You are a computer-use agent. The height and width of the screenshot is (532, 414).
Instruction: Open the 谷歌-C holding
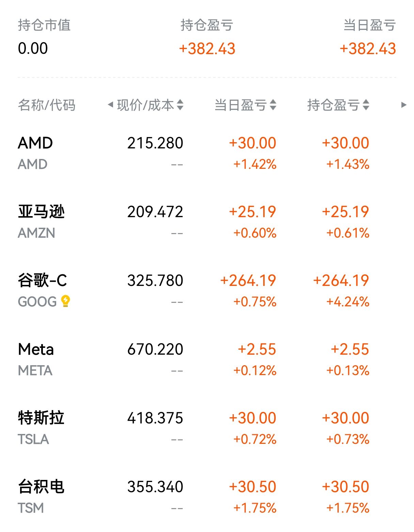click(x=42, y=281)
